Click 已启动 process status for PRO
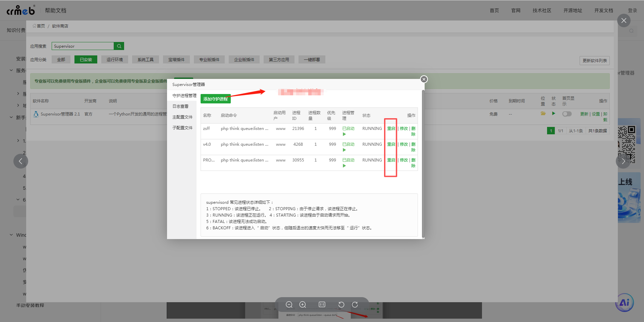 coord(348,163)
